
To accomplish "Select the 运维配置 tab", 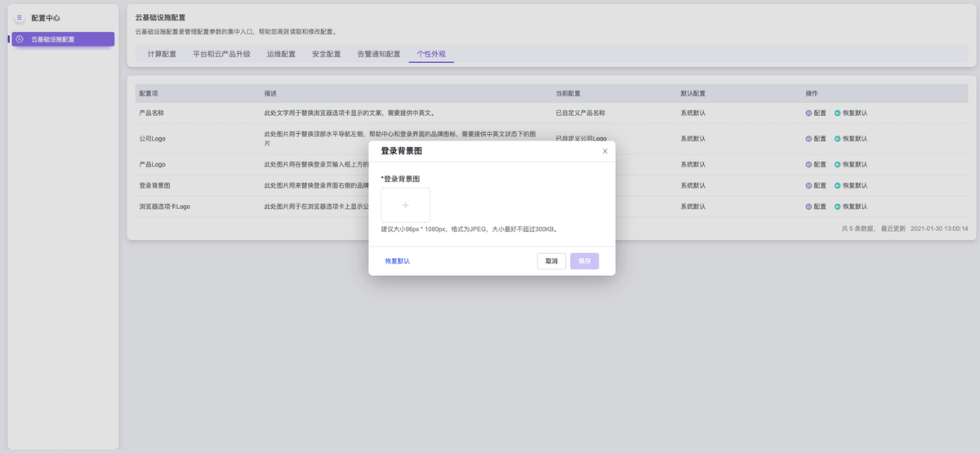I will tap(281, 55).
